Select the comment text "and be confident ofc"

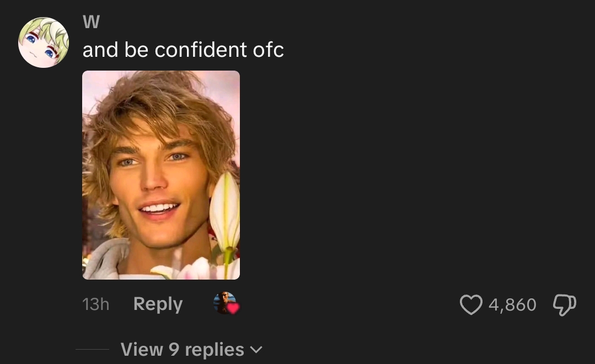[183, 50]
